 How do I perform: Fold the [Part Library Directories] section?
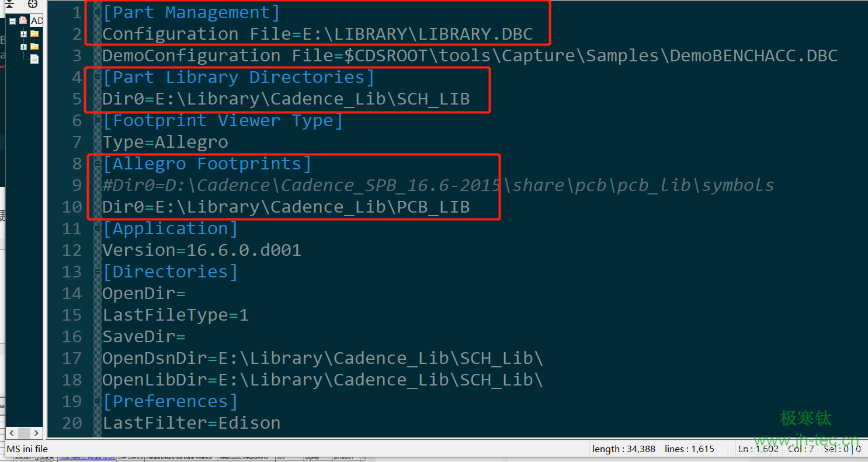click(x=98, y=77)
